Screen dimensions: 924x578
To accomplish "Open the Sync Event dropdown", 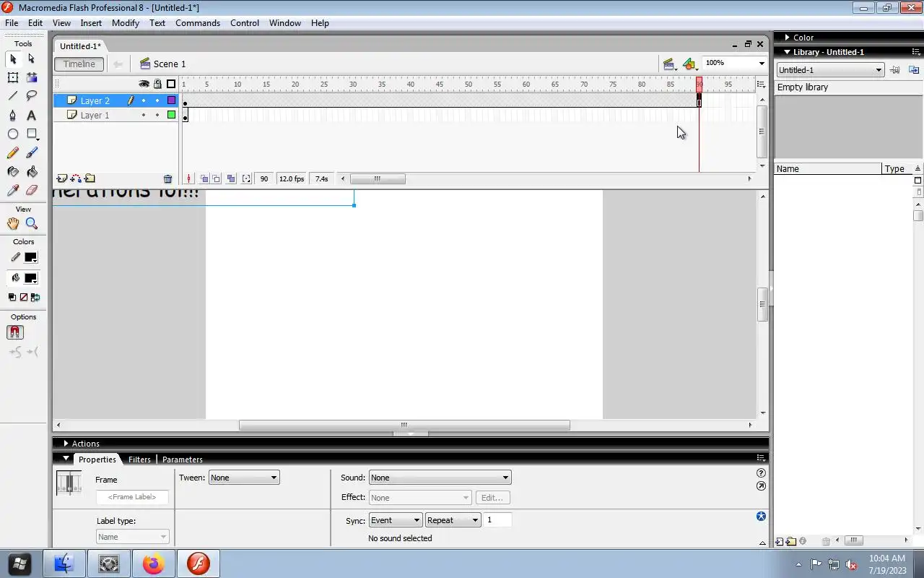I will pyautogui.click(x=395, y=520).
